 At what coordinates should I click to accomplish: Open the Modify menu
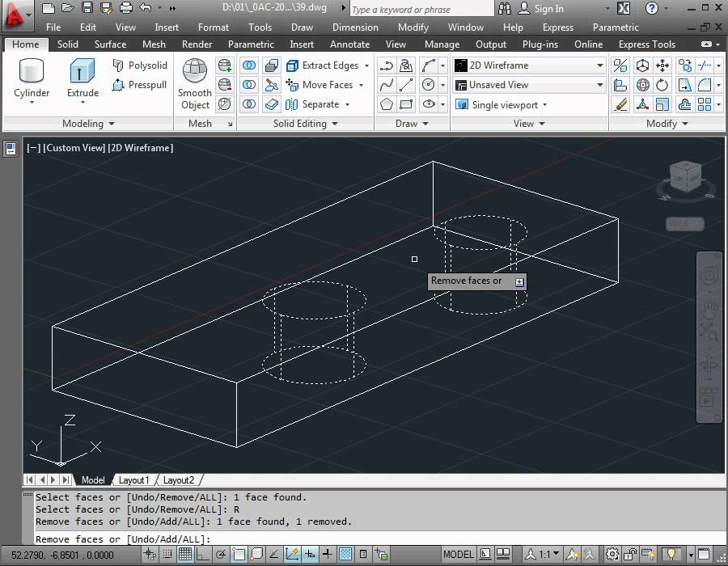(413, 27)
